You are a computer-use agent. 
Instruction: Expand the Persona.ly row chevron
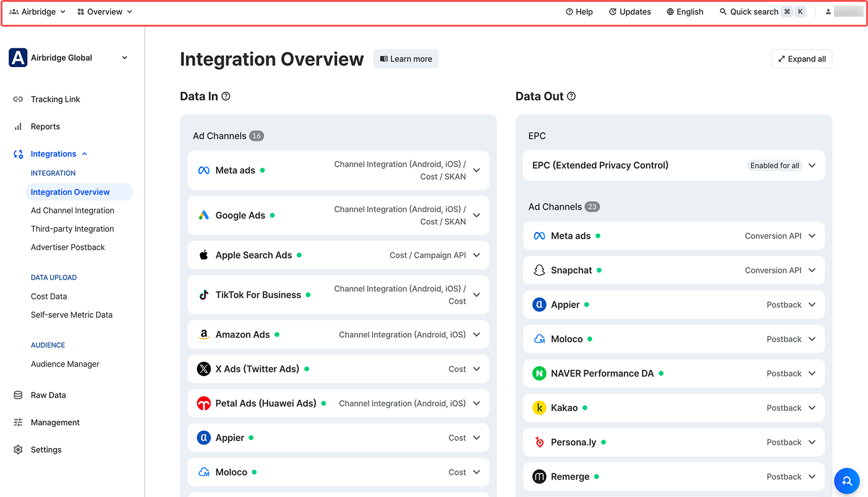click(812, 442)
